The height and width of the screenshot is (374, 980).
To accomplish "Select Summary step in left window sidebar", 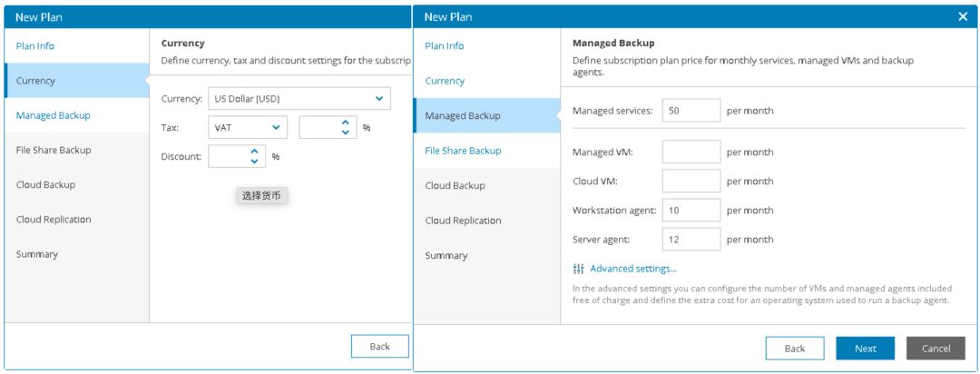I will (37, 254).
